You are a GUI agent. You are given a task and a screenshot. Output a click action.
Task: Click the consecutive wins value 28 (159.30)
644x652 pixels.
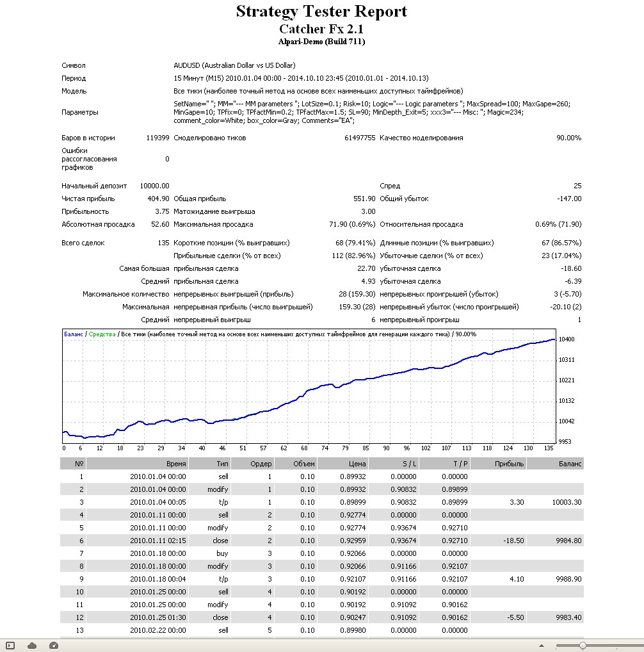357,295
